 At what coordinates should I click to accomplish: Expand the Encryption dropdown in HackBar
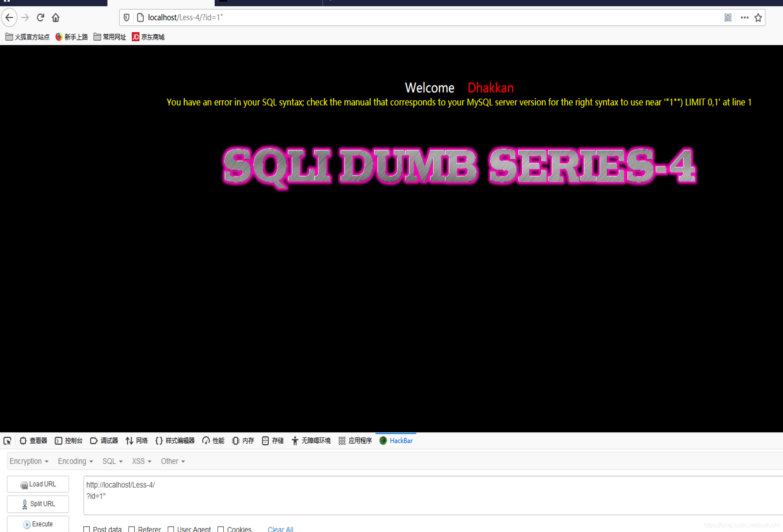coord(29,461)
